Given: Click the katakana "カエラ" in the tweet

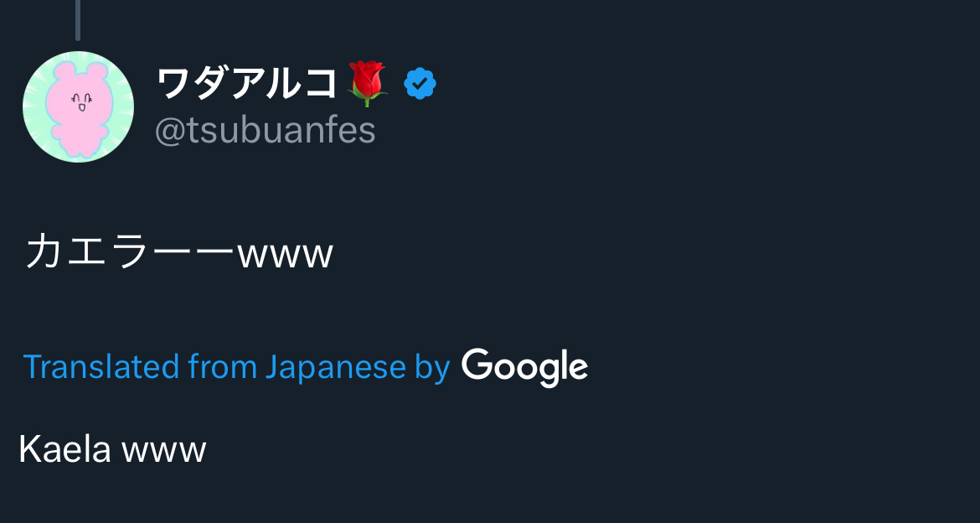Looking at the screenshot, I should [x=90, y=252].
